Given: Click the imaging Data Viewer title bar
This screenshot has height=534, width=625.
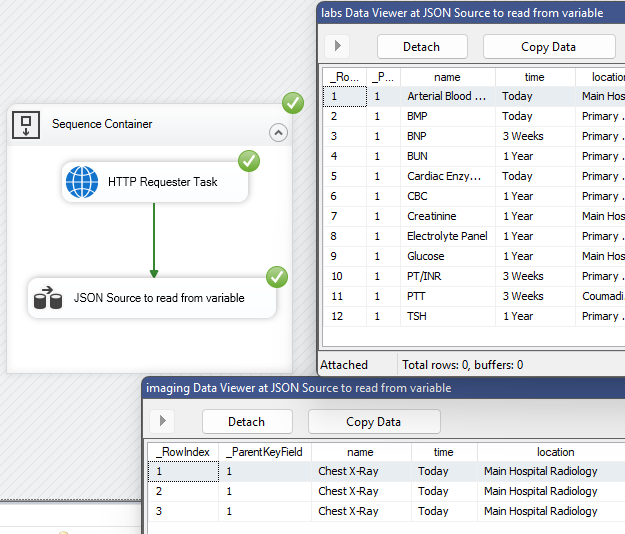Looking at the screenshot, I should pos(383,388).
